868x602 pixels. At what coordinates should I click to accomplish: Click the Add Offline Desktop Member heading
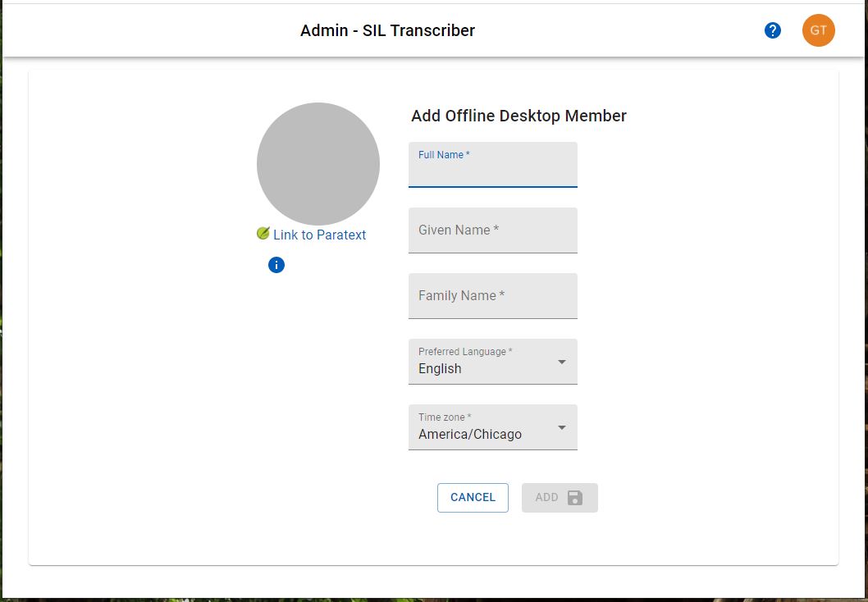(x=519, y=116)
